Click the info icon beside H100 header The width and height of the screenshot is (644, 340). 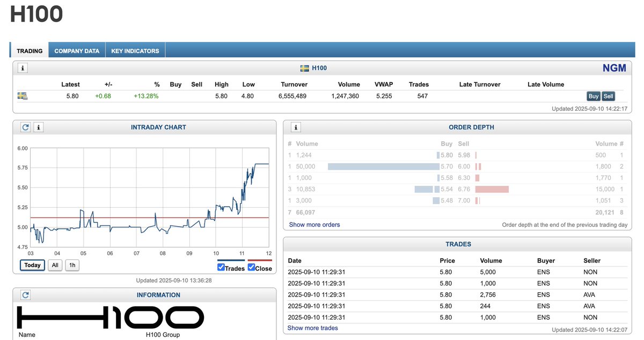(x=23, y=68)
